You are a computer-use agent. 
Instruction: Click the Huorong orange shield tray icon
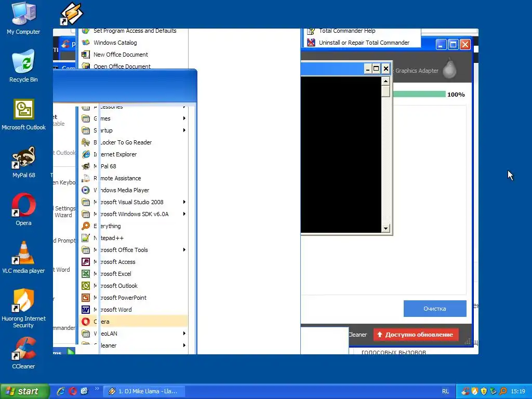(475, 391)
